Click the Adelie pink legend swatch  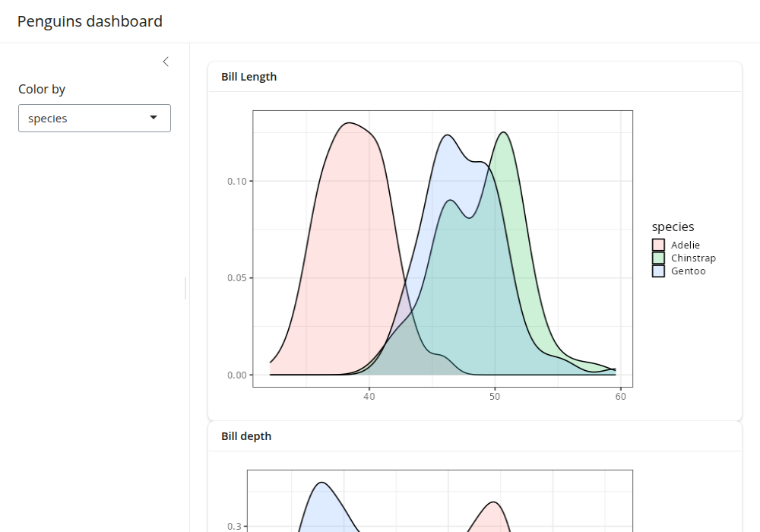click(x=658, y=245)
